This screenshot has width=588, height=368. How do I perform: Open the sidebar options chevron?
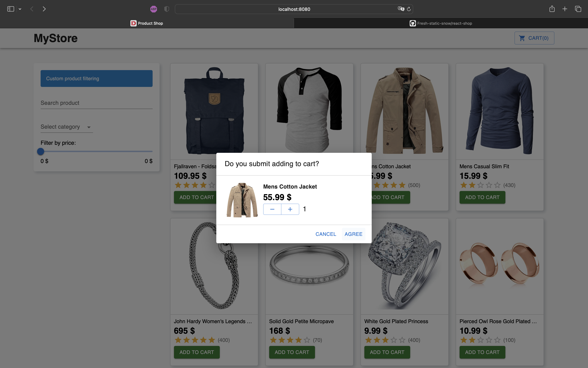(20, 9)
